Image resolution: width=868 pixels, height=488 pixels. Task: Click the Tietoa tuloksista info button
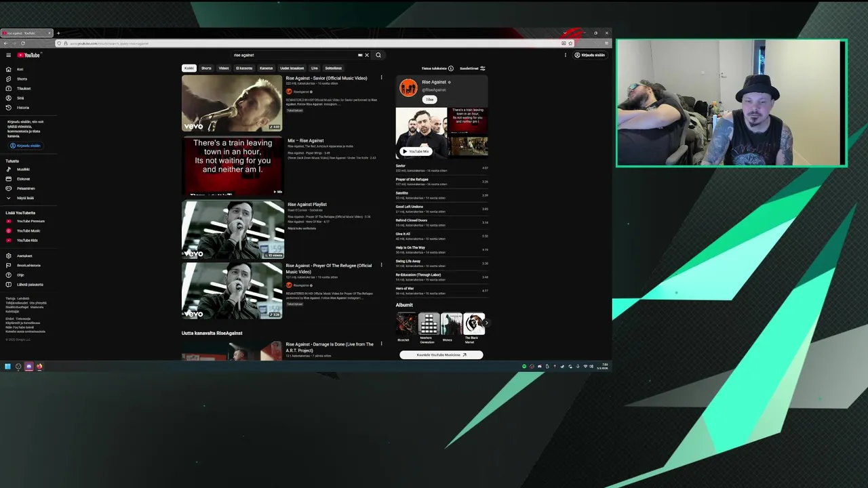pyautogui.click(x=437, y=68)
